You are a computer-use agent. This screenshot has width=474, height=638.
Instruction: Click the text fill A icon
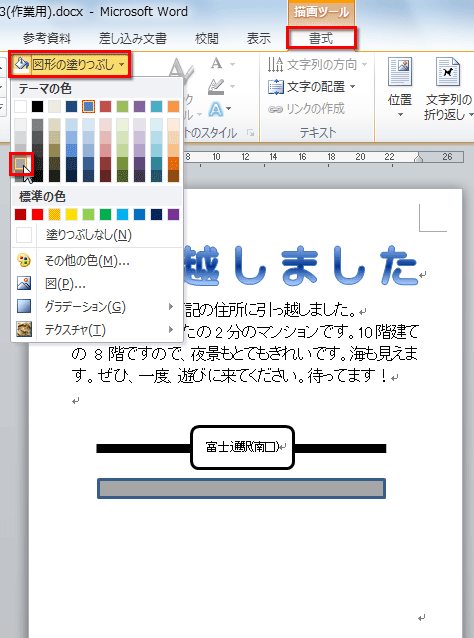click(216, 64)
